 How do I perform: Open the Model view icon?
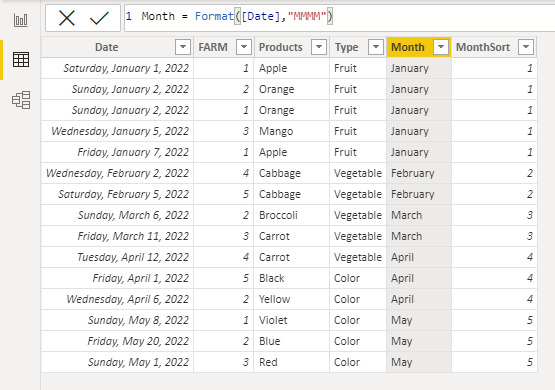[21, 100]
